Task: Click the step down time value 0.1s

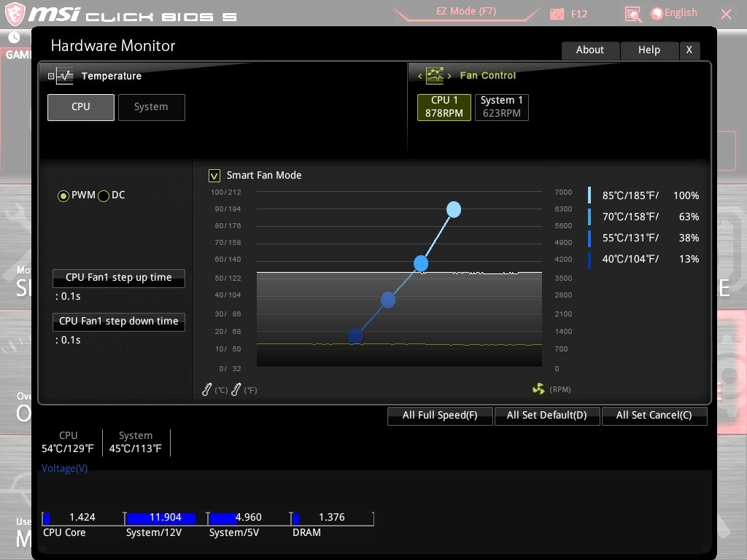Action: [x=68, y=340]
